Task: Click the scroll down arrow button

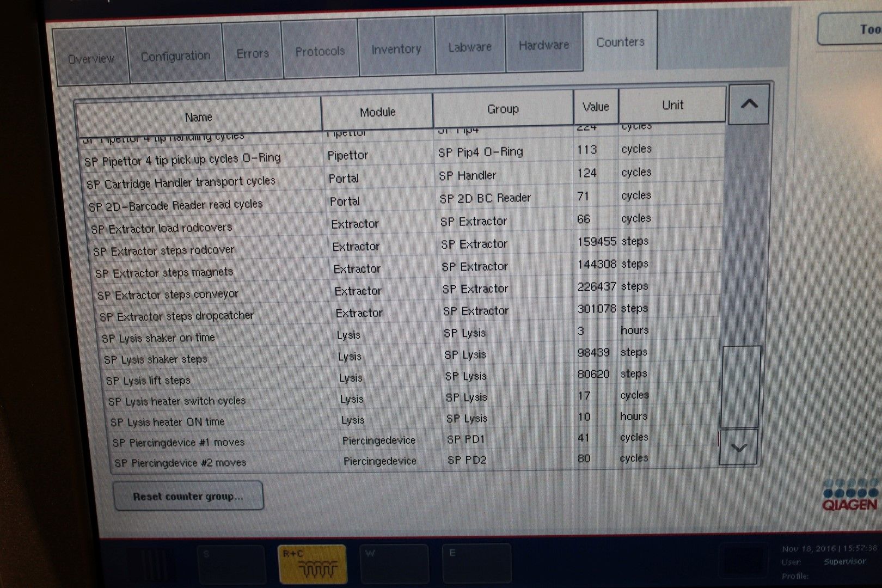Action: click(x=739, y=448)
